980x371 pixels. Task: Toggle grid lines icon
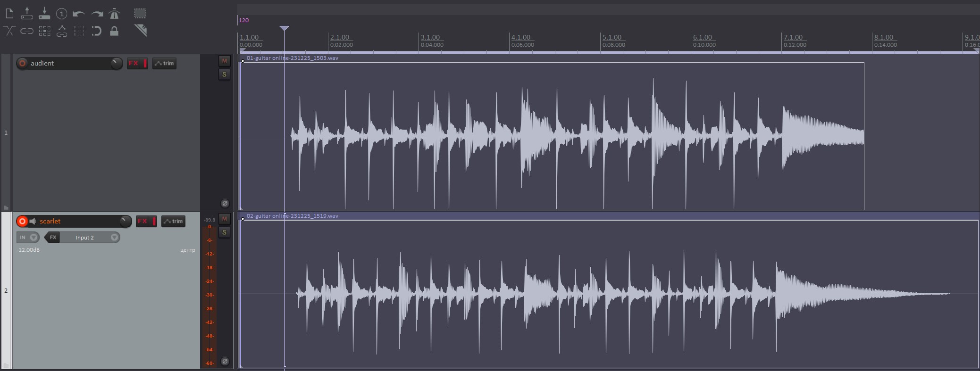click(79, 31)
